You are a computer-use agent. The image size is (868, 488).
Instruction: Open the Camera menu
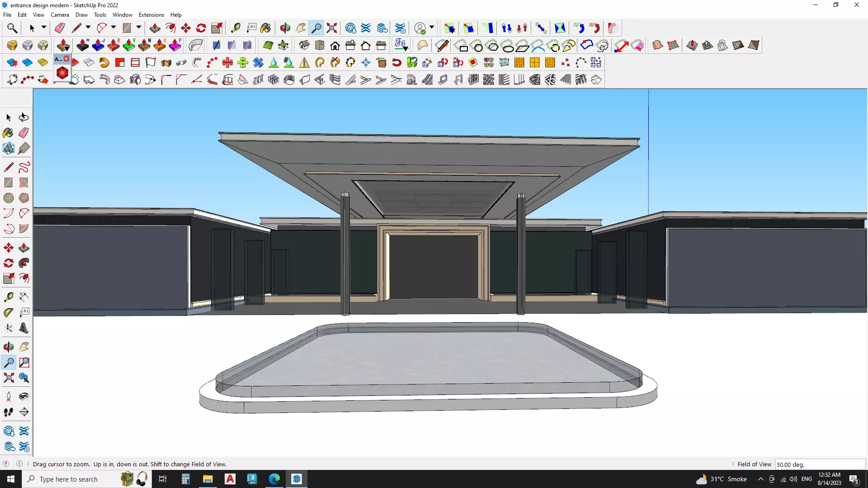60,15
